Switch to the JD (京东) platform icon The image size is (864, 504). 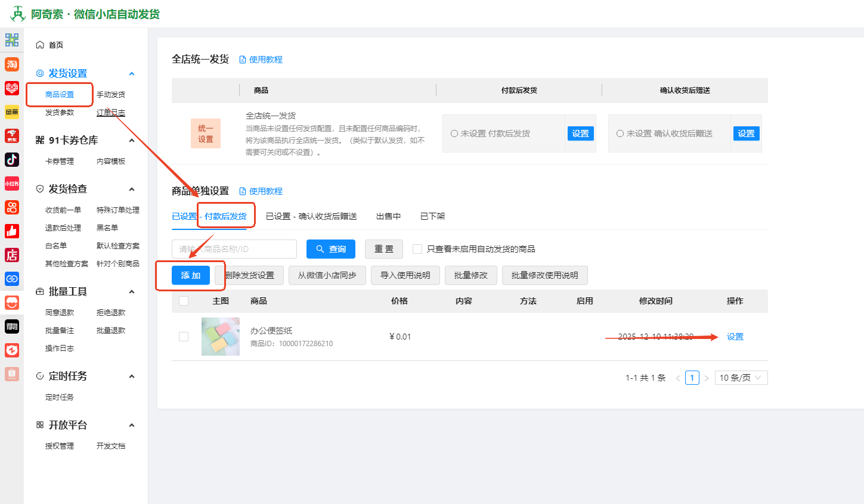click(12, 135)
